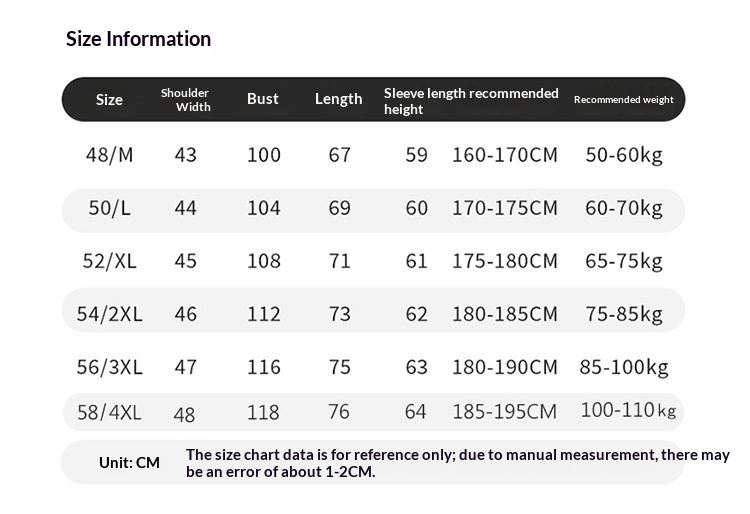Select the Length column header
Viewport: 750px width, 514px height.
click(x=338, y=99)
